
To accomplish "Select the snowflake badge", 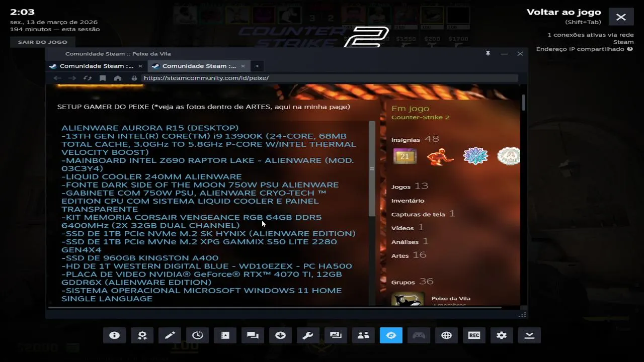I will pyautogui.click(x=475, y=156).
